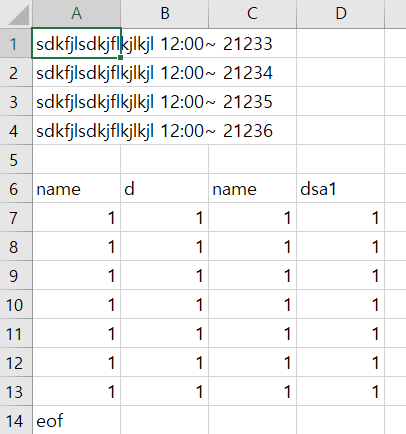Image resolution: width=406 pixels, height=434 pixels.
Task: Select cell D13 containing 1
Action: point(341,391)
